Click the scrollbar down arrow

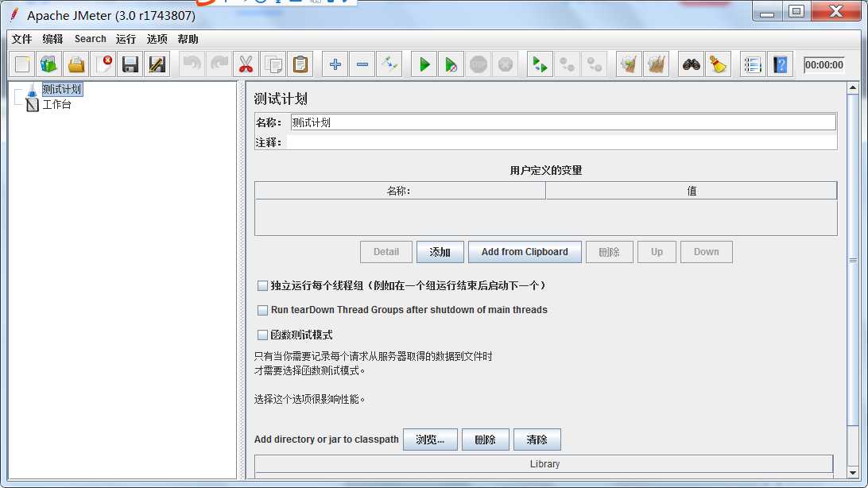click(x=852, y=473)
